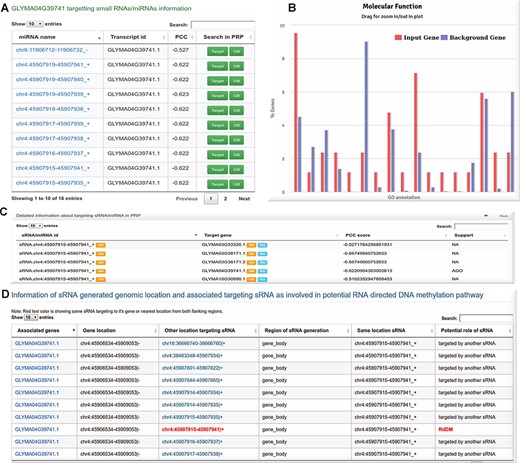Sort by Potential role of sRNA arrow
This screenshot has height=463, width=520.
click(510, 331)
